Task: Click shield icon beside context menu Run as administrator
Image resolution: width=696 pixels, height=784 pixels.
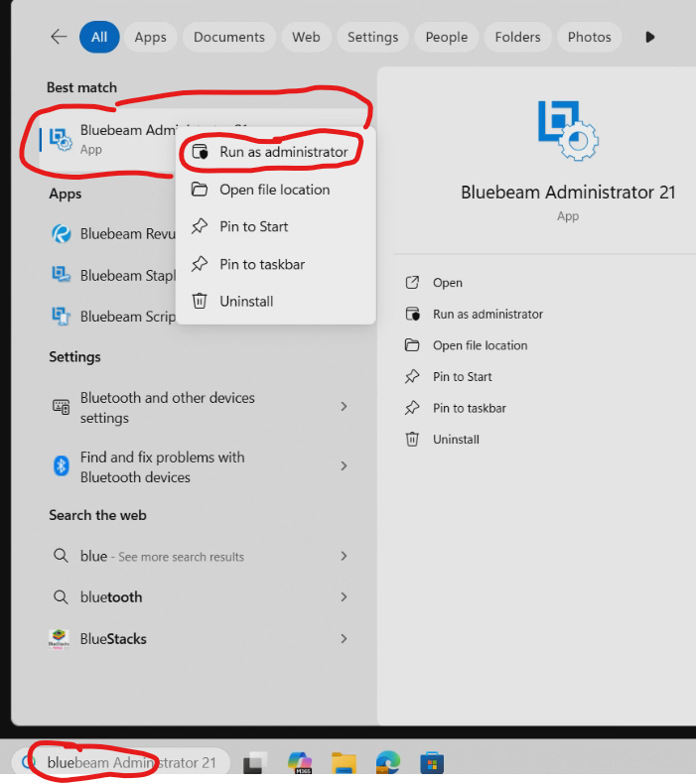Action: click(x=201, y=152)
